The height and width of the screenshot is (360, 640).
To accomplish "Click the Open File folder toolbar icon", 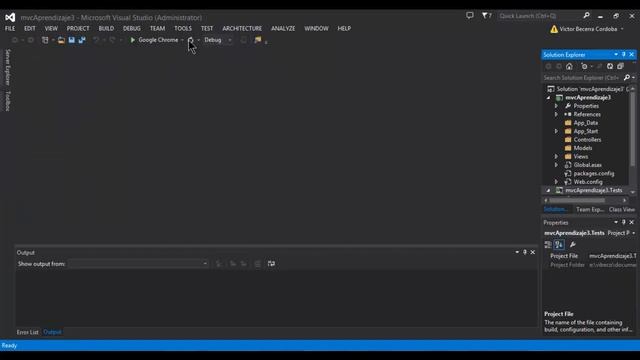I will click(61, 40).
